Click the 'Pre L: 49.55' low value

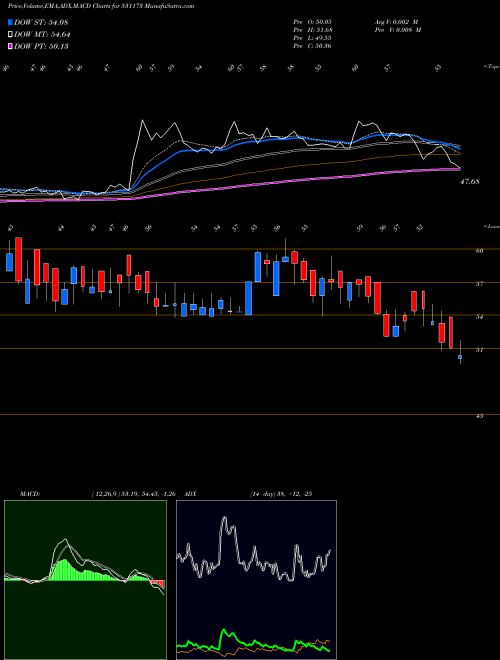pyautogui.click(x=313, y=38)
